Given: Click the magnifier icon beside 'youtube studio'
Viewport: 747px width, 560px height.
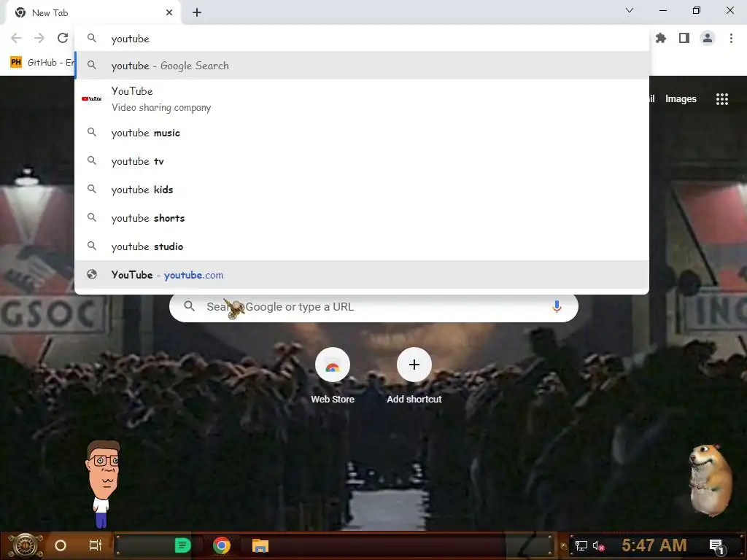Looking at the screenshot, I should 92,246.
